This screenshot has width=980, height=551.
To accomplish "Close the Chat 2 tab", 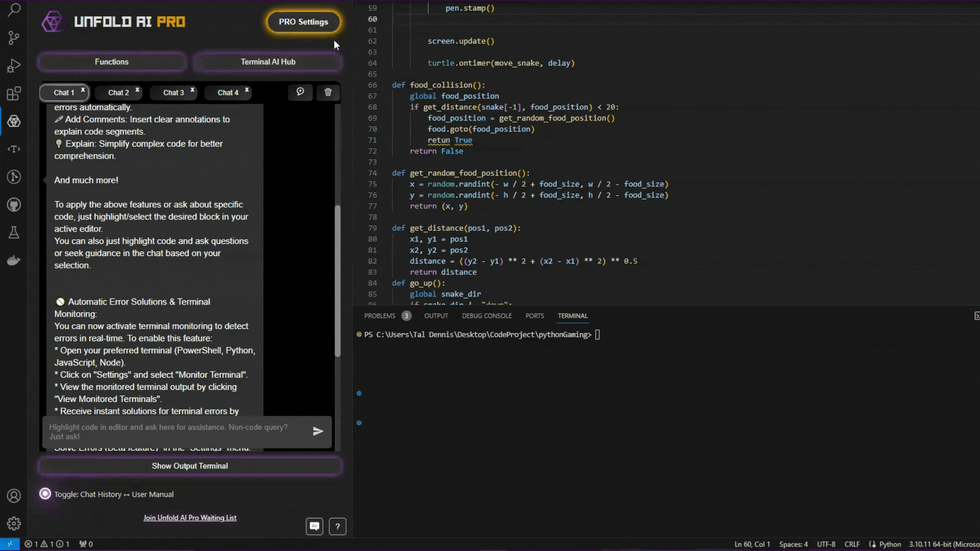I will (137, 89).
